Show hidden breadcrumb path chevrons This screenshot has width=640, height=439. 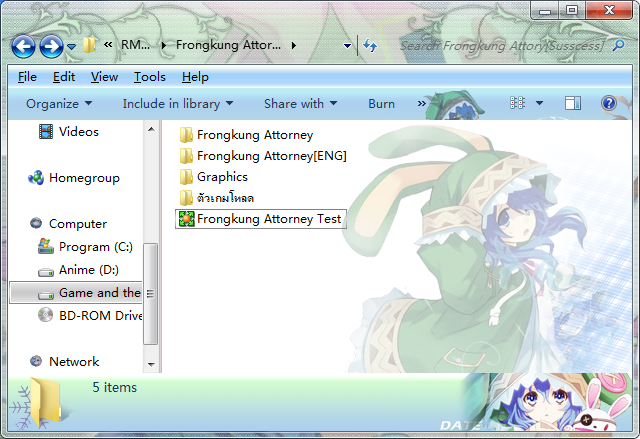pos(108,44)
